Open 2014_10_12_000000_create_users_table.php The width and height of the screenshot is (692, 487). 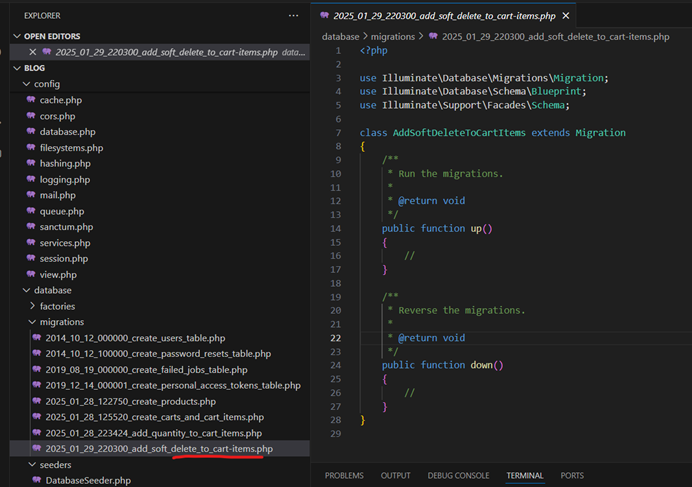point(135,338)
